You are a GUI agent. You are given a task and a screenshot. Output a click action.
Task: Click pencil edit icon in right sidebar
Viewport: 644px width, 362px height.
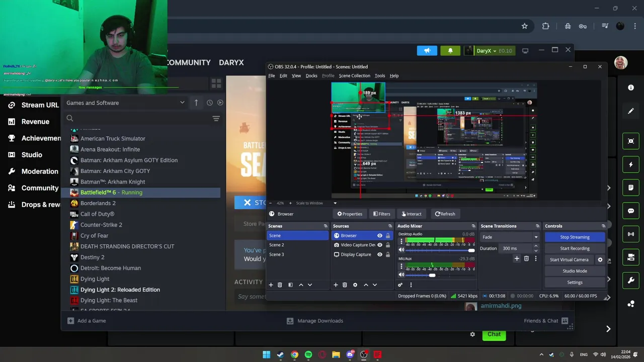pos(631,111)
